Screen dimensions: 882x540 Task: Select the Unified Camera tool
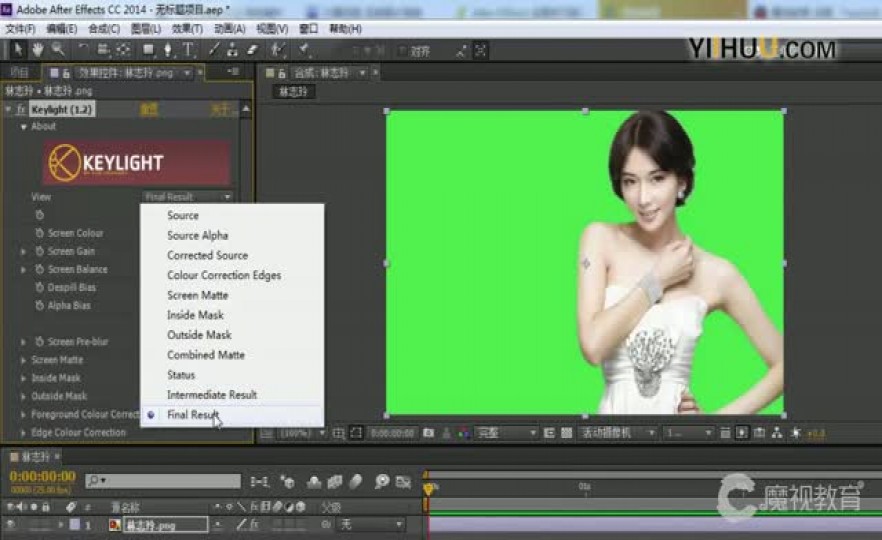pyautogui.click(x=103, y=50)
